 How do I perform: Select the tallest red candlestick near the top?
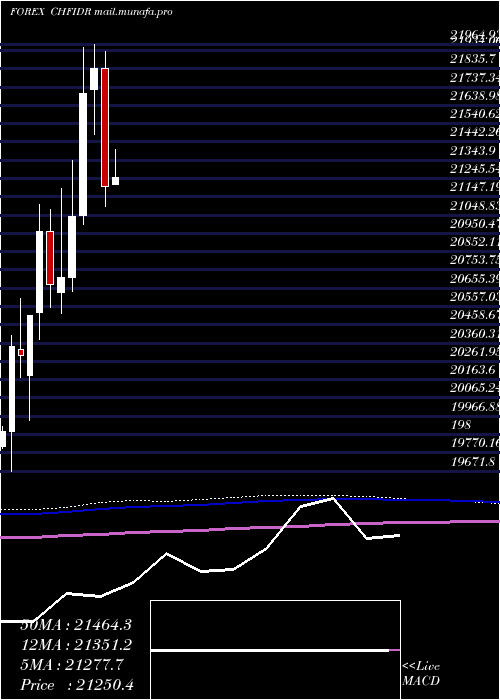105,127
